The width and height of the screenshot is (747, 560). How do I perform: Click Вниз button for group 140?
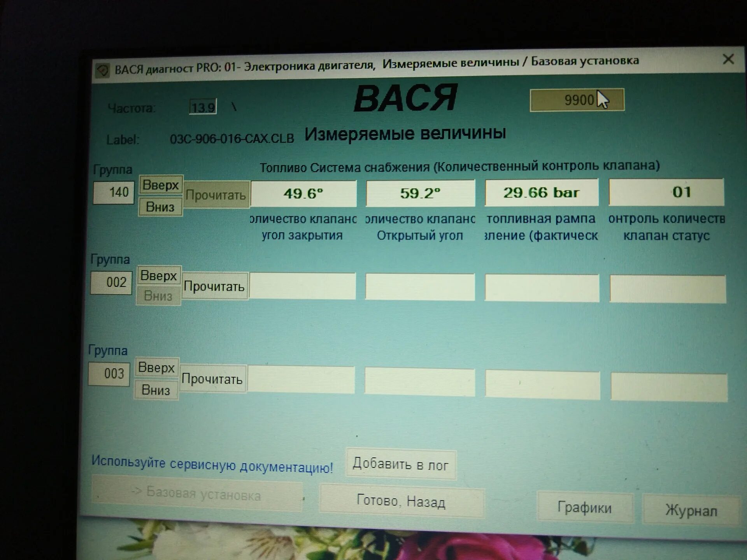pyautogui.click(x=160, y=207)
